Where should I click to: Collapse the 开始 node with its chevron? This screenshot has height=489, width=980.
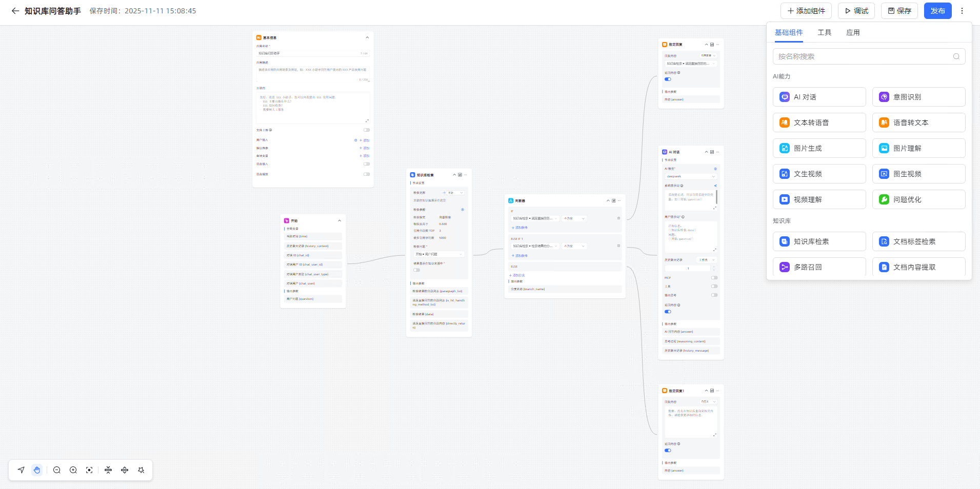point(339,221)
